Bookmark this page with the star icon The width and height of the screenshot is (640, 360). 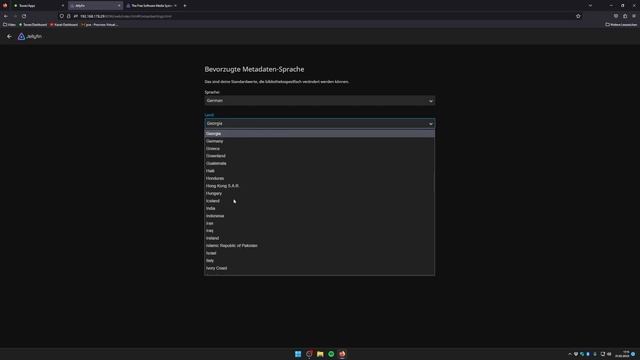click(578, 16)
